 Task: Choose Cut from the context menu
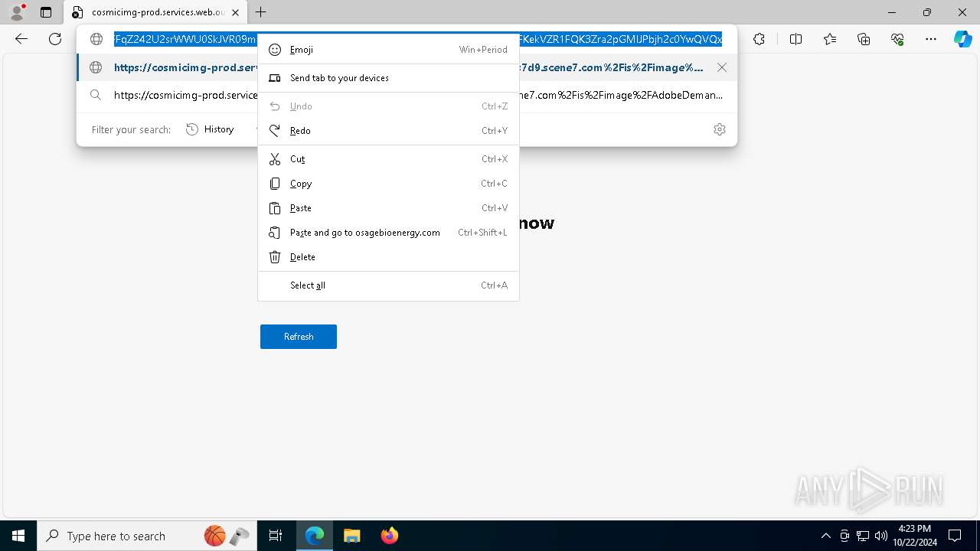point(388,159)
